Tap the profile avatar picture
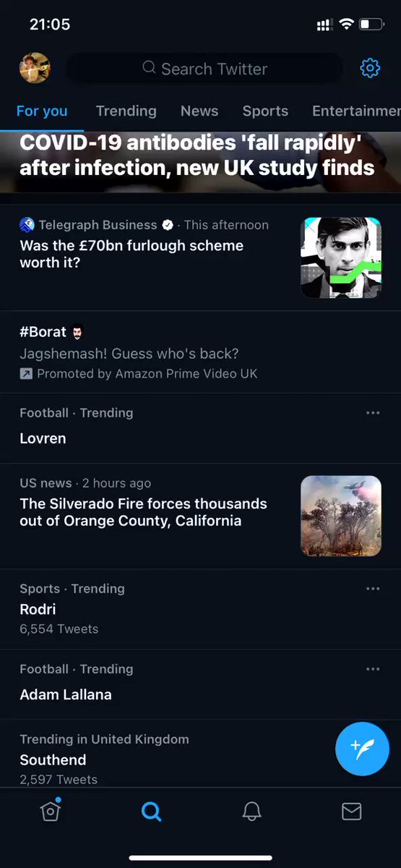Viewport: 401px width, 868px height. tap(35, 68)
